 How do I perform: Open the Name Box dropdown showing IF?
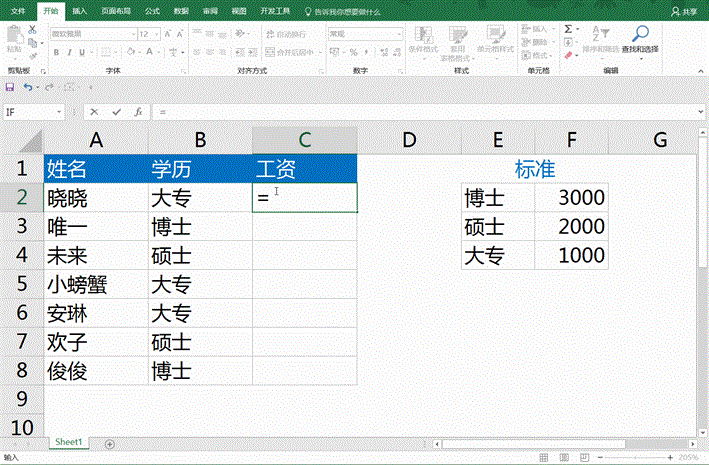(x=60, y=112)
